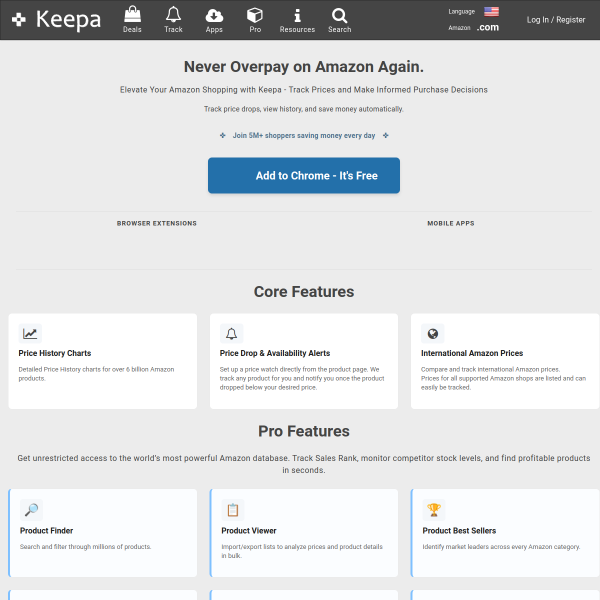Click the Product Viewer clipboard icon
Viewport: 600px width, 600px height.
[233, 510]
